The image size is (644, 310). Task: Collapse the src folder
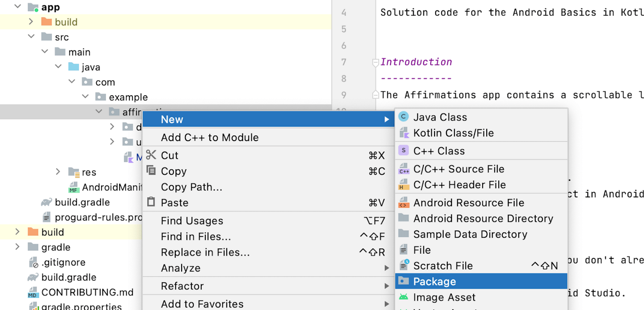[30, 37]
